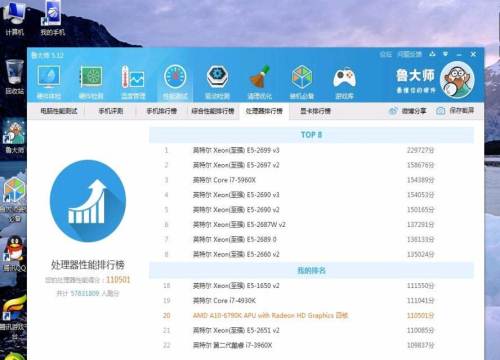Switch to the 手机评测 tab
This screenshot has width=500, height=360.
(111, 111)
